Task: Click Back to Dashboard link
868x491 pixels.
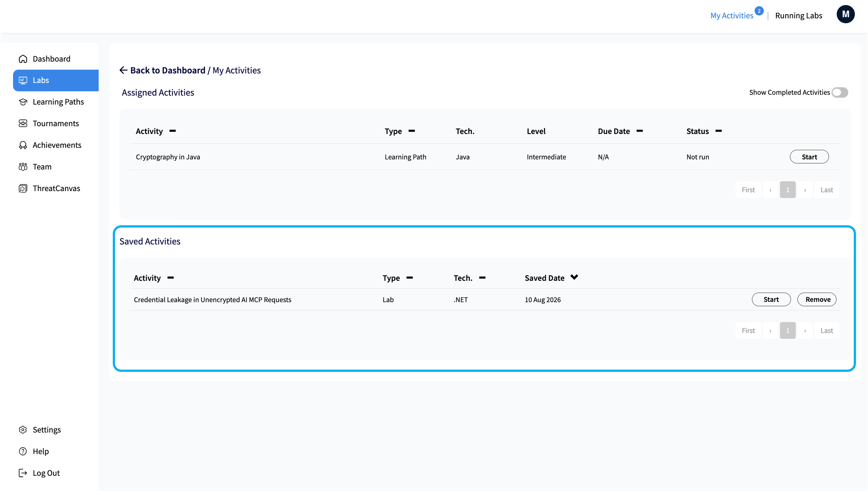Action: pyautogui.click(x=167, y=70)
